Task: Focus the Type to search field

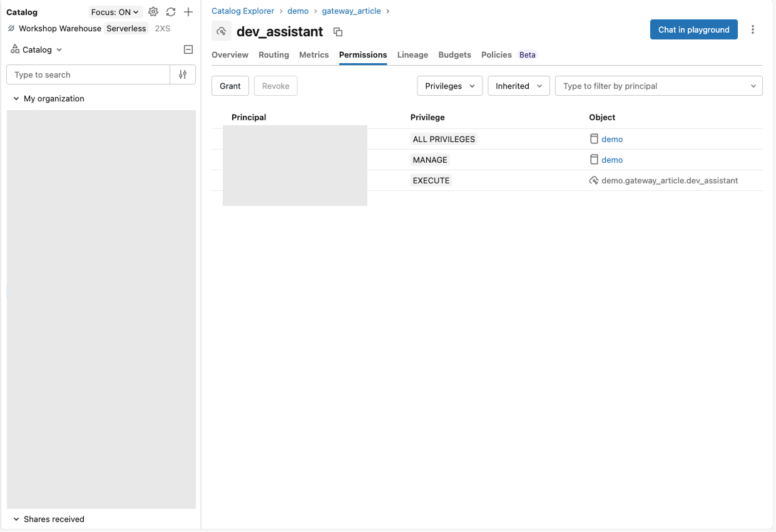Action: click(x=88, y=74)
